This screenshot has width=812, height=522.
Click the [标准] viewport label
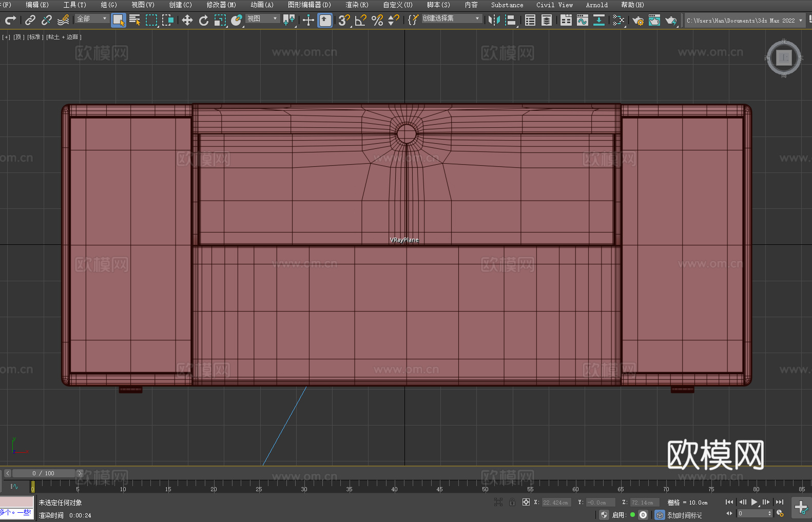[35, 37]
